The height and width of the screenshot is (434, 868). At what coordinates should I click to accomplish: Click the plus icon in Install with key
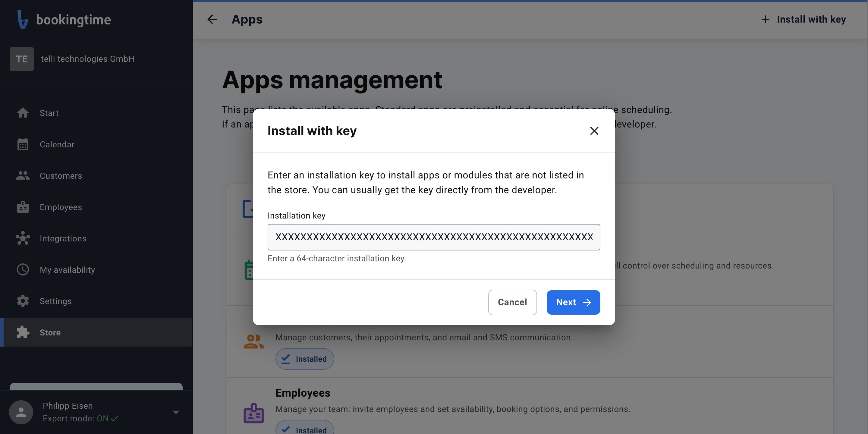(765, 19)
